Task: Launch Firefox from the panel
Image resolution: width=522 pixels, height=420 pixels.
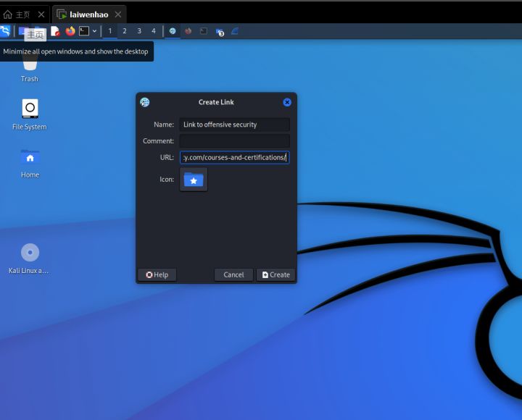Action: point(70,31)
